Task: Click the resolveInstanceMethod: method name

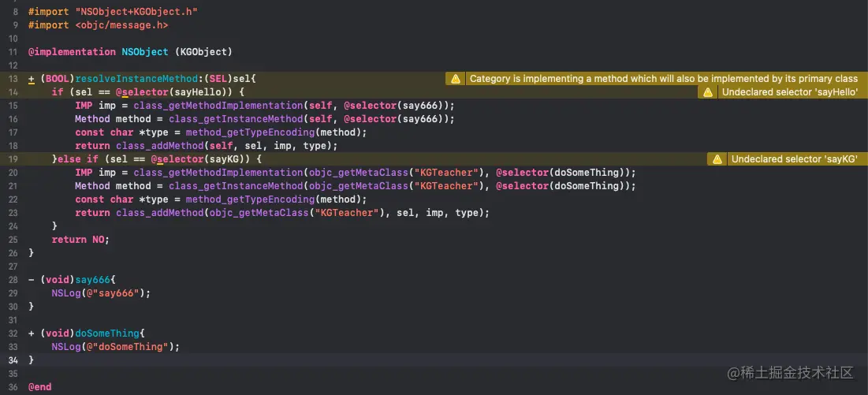Action: tap(139, 79)
